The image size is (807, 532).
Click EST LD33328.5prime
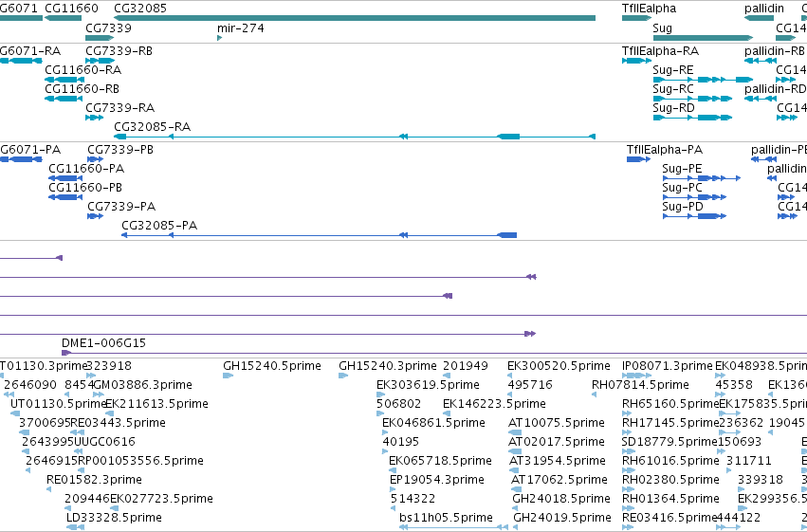coord(114,519)
